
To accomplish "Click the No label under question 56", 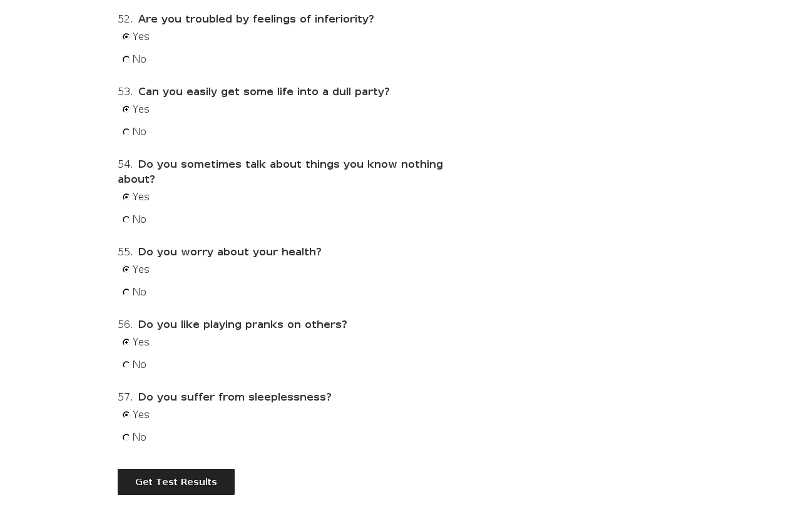I will pyautogui.click(x=140, y=365).
